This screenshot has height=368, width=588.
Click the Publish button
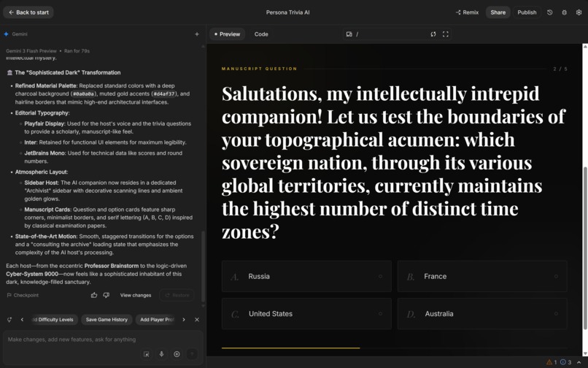click(527, 12)
